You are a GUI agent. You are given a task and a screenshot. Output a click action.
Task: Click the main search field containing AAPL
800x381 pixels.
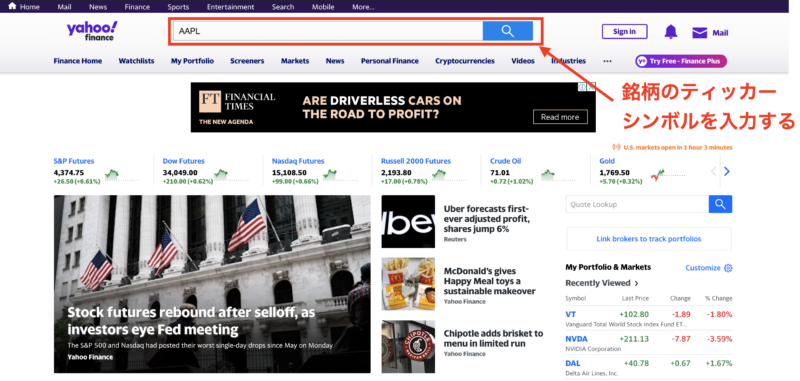point(328,31)
